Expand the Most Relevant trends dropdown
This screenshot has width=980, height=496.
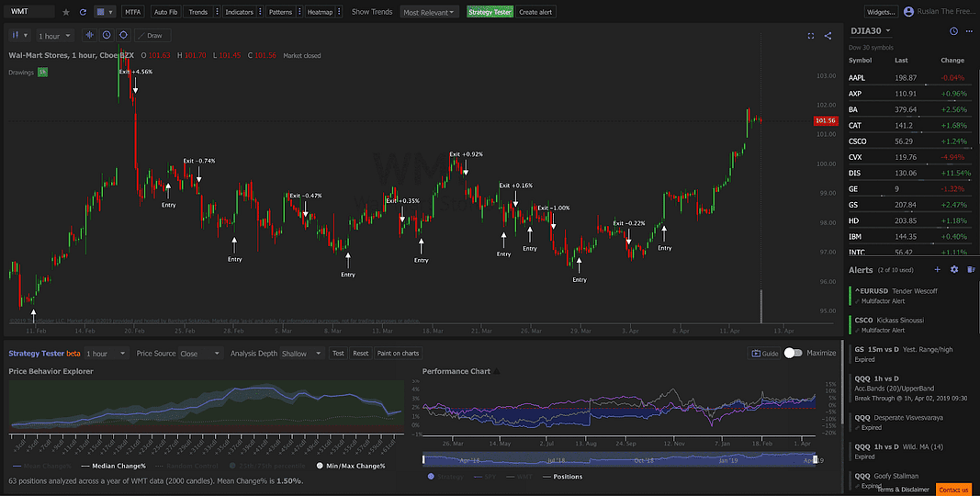click(429, 12)
